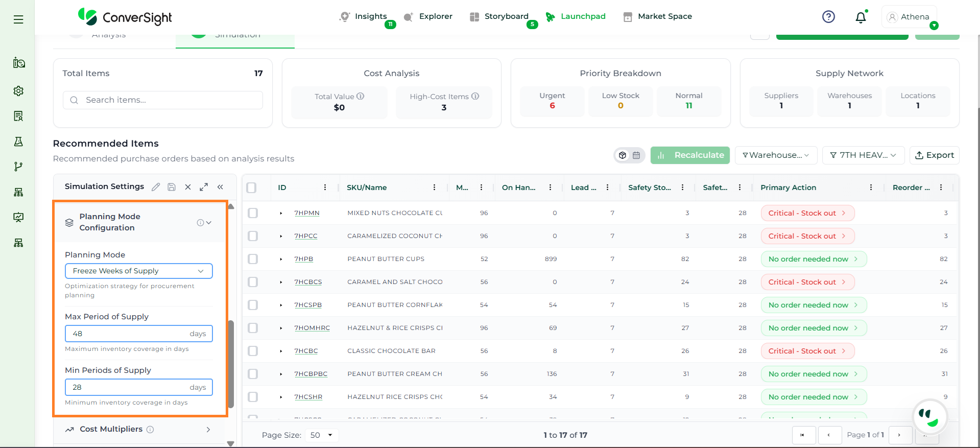Click the expand arrows icon in Simulation Settings
The image size is (980, 448).
[x=204, y=187]
